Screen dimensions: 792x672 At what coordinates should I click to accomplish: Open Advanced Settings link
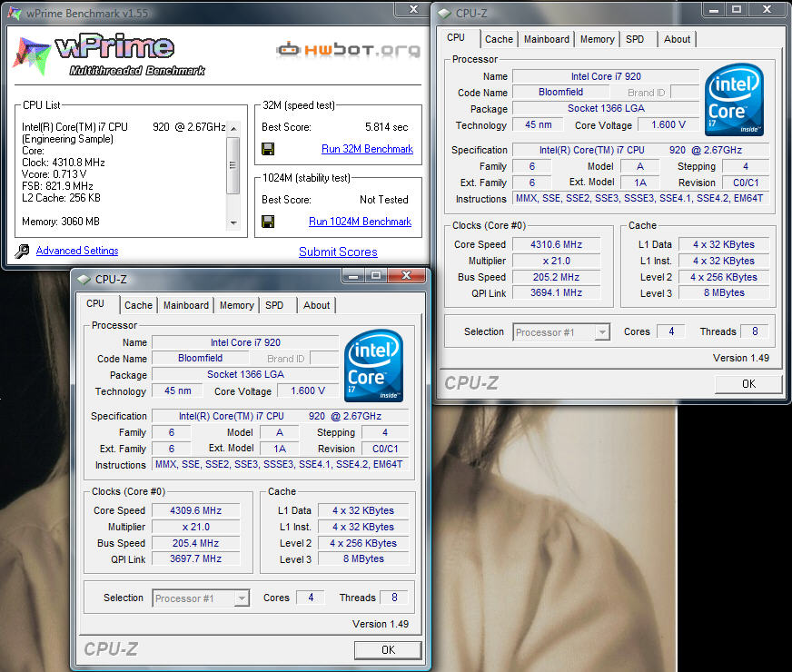77,251
